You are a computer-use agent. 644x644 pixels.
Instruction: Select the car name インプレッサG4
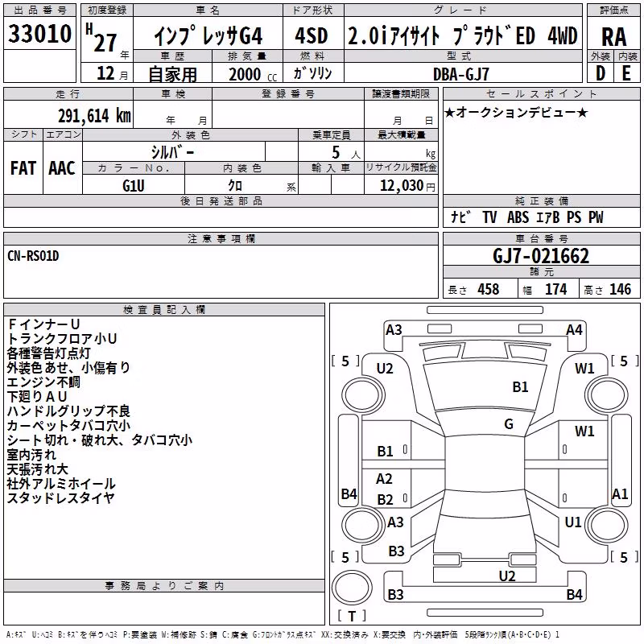208,36
